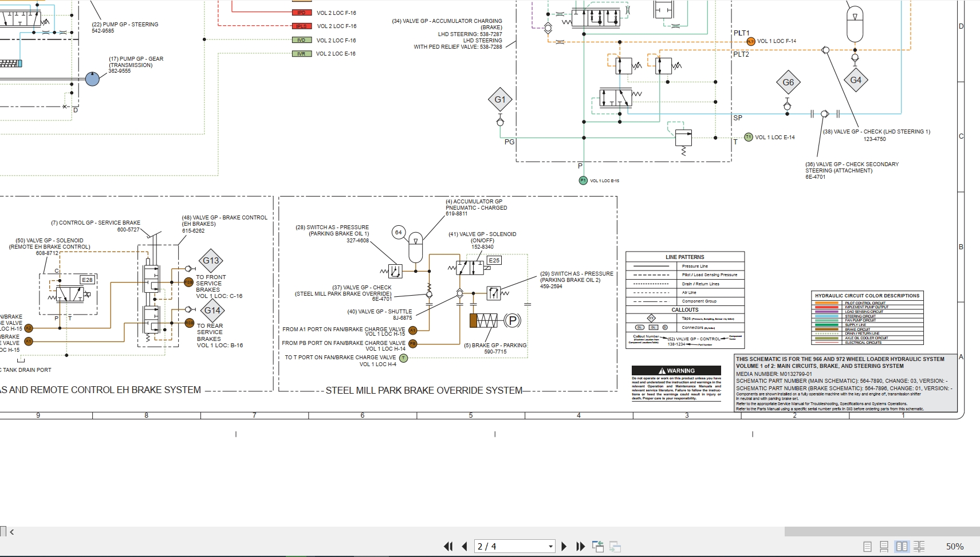Screen dimensions: 980x557
Task: Click '(50) VALVE GP - SOLENOID' label
Action: tap(49, 241)
